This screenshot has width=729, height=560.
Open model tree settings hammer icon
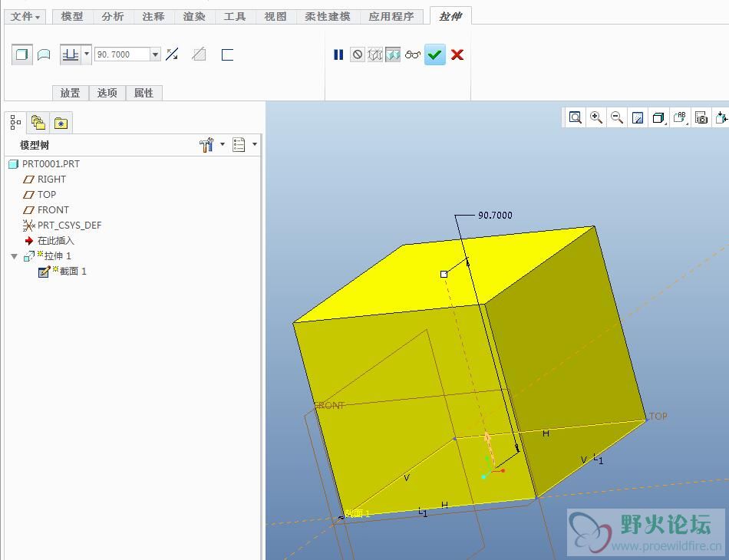coord(206,145)
